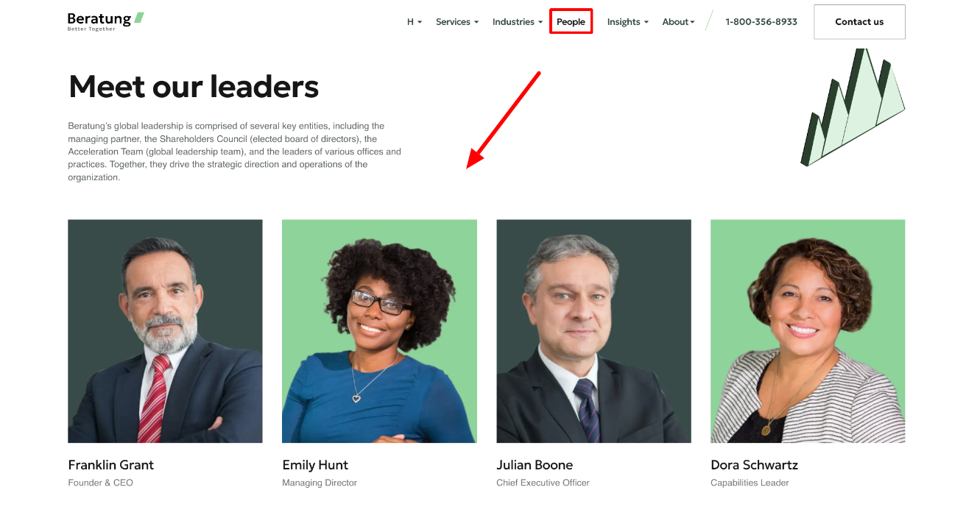Click the Julian Boone name link
The width and height of the screenshot is (980, 515).
coord(535,465)
